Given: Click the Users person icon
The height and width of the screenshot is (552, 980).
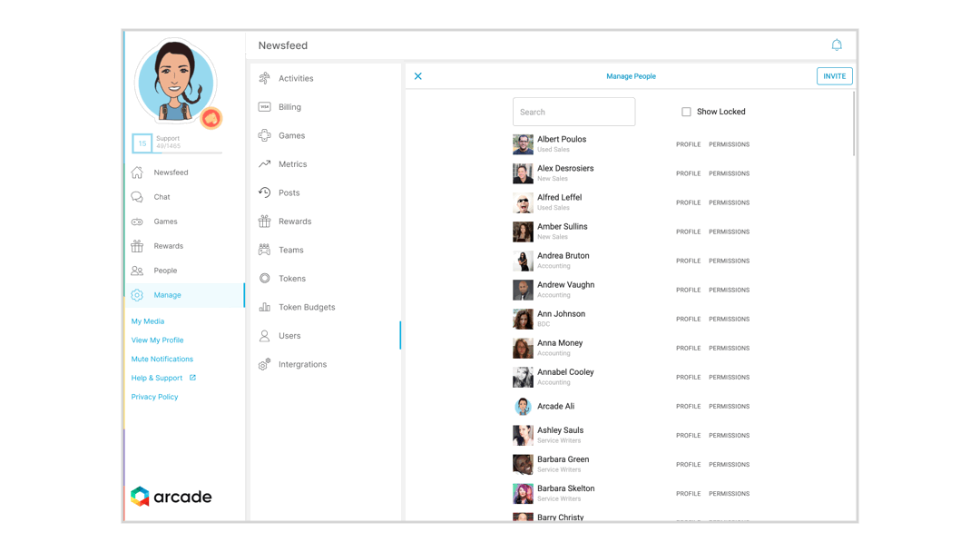Looking at the screenshot, I should tap(264, 336).
